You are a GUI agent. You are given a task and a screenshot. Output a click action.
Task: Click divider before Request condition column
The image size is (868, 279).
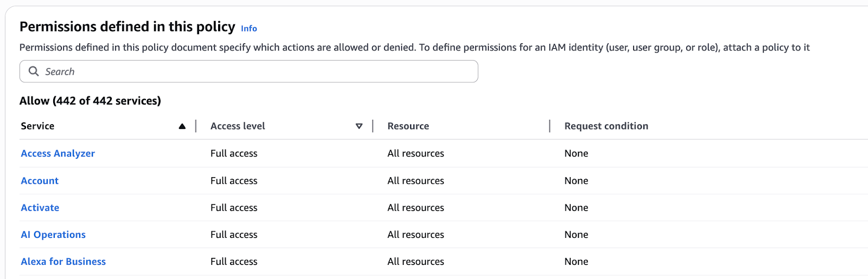coord(550,126)
